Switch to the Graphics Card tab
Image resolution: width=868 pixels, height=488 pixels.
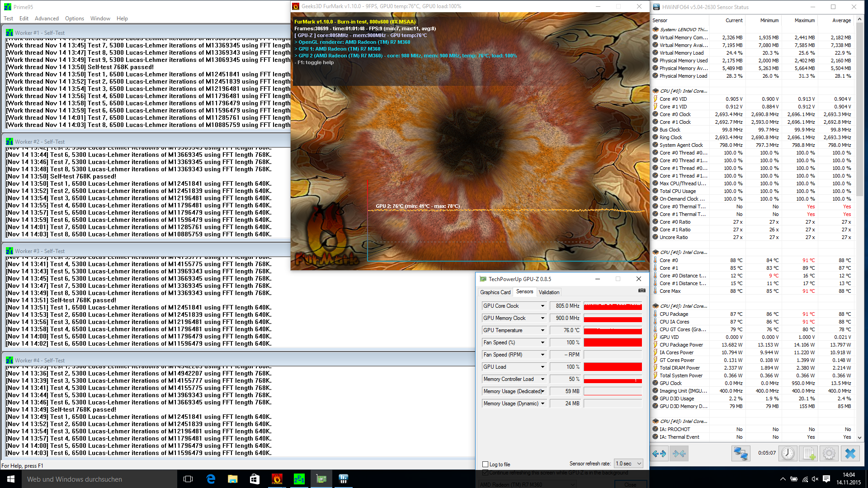click(495, 292)
